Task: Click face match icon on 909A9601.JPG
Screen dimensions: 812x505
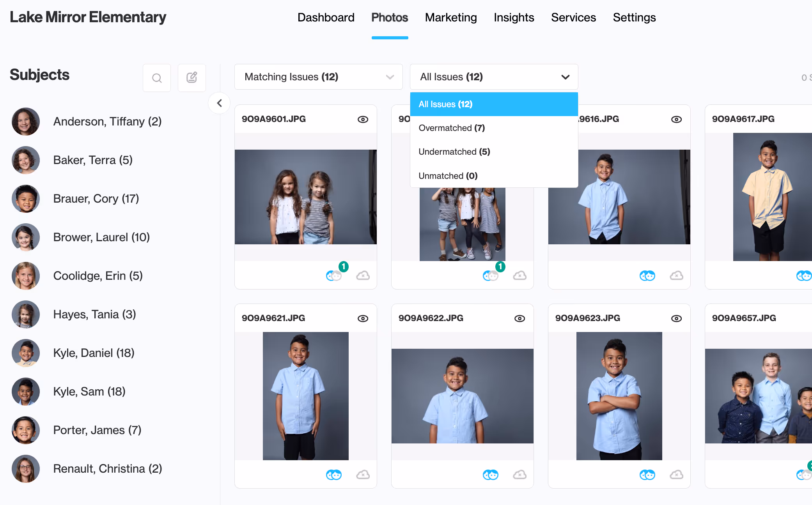Action: pyautogui.click(x=334, y=276)
